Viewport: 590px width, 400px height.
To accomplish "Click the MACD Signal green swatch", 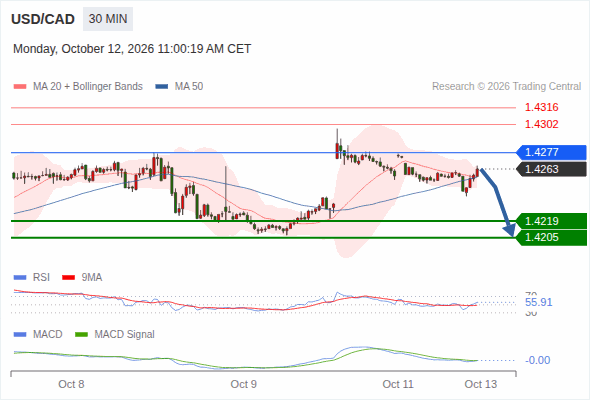I will tap(81, 335).
